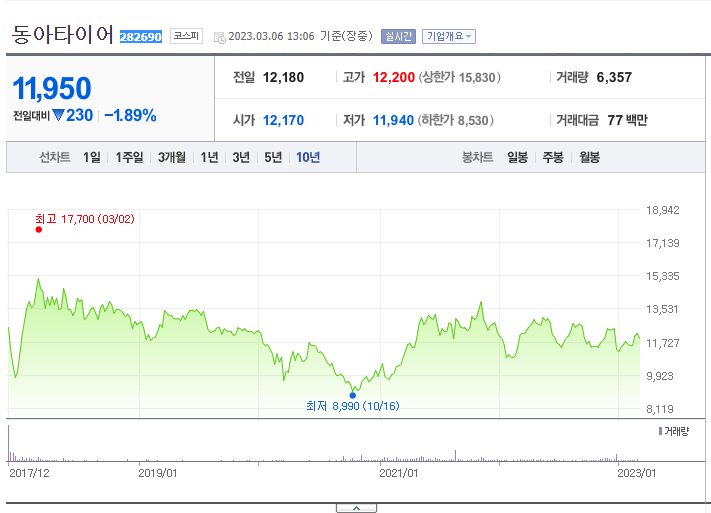The image size is (711, 513).
Task: Click the 거래량 value 6,357
Action: point(614,78)
